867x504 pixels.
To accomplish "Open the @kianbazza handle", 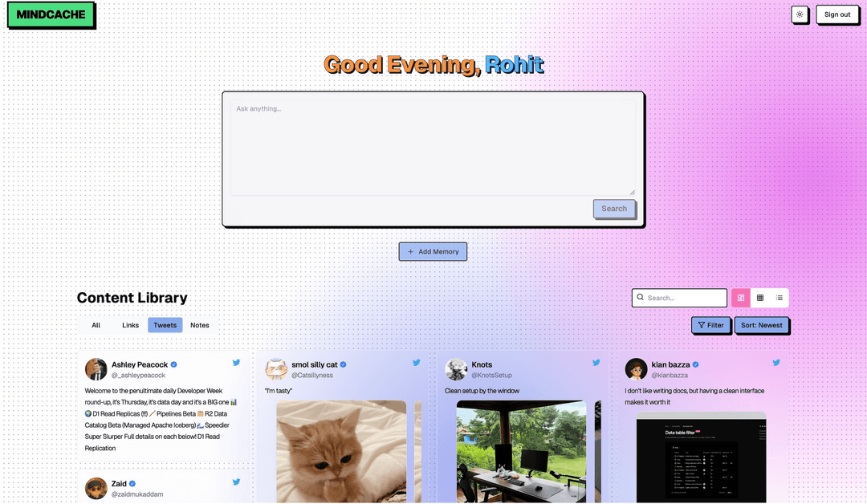I will 670,376.
